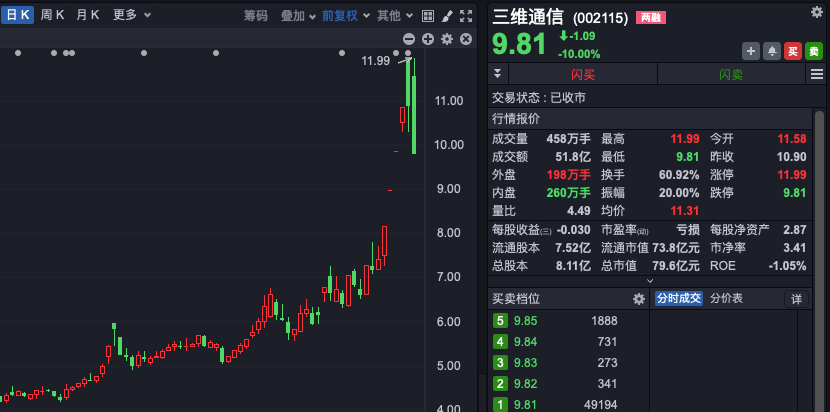The height and width of the screenshot is (412, 830).
Task: Select the 分时成交 tab
Action: [679, 299]
